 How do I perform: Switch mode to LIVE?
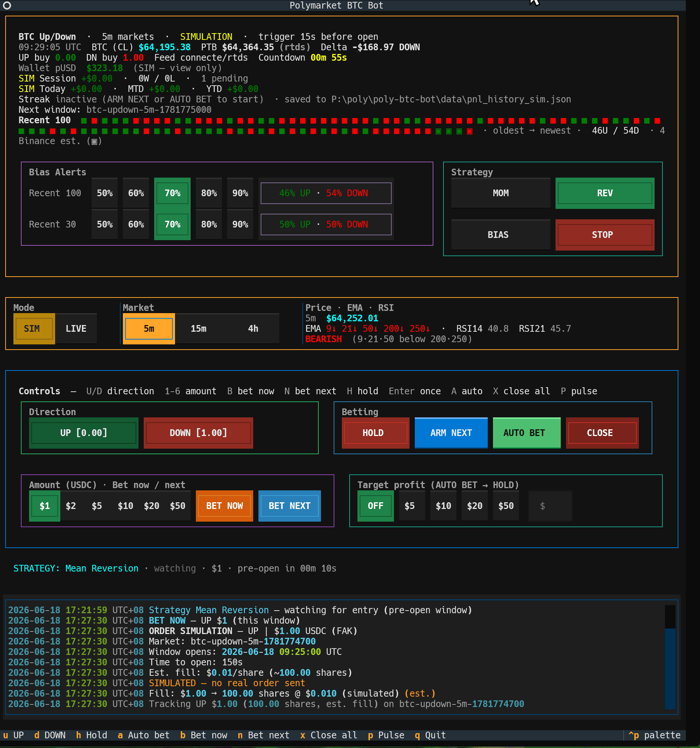[76, 328]
